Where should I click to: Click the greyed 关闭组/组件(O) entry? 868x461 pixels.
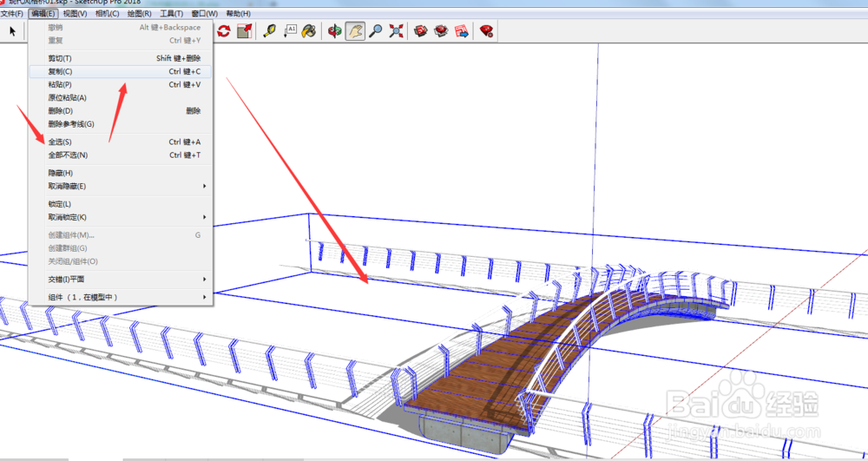tap(121, 262)
